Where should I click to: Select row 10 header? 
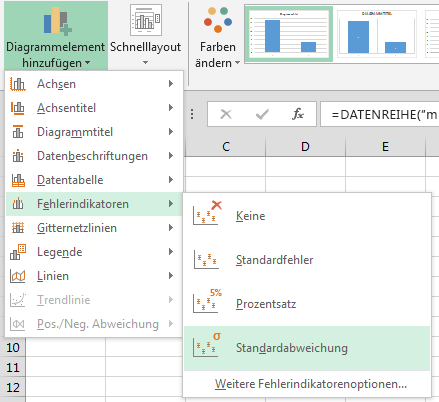click(x=13, y=347)
